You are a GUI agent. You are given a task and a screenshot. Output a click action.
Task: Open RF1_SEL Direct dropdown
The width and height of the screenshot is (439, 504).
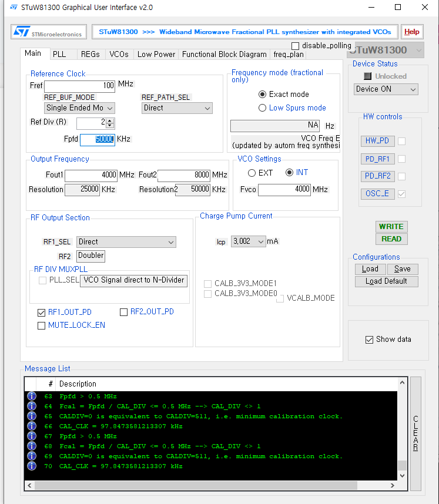[126, 241]
